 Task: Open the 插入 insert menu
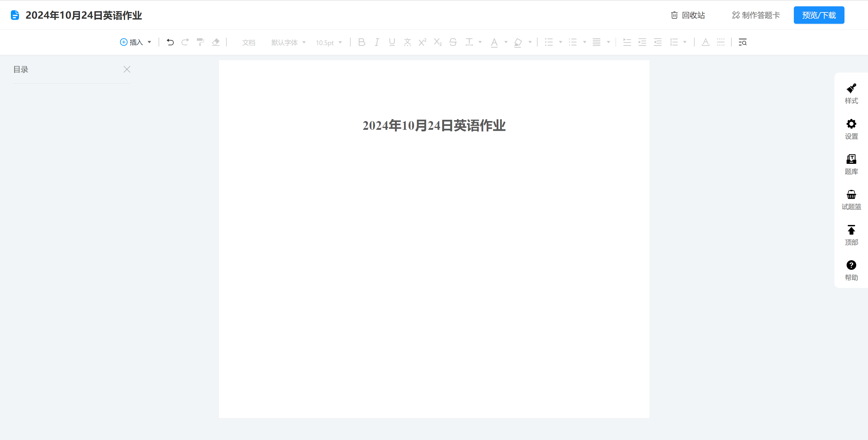coord(135,42)
